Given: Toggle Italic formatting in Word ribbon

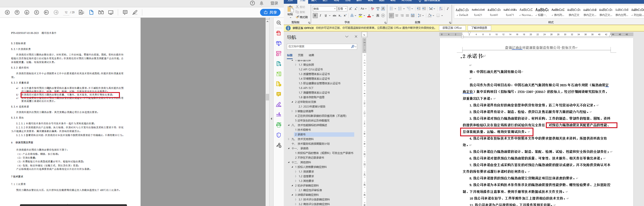Looking at the screenshot, I should [320, 15].
